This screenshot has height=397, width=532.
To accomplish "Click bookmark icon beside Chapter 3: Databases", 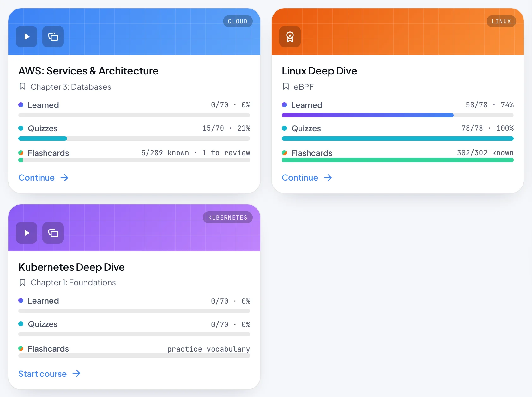I will 22,86.
